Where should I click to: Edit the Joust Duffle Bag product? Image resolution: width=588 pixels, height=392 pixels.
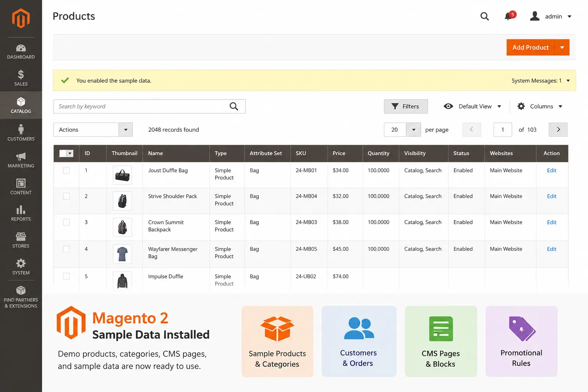tap(552, 170)
